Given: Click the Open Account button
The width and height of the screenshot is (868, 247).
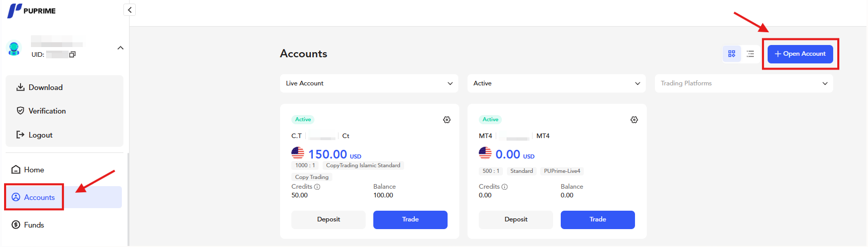Looking at the screenshot, I should (x=800, y=54).
